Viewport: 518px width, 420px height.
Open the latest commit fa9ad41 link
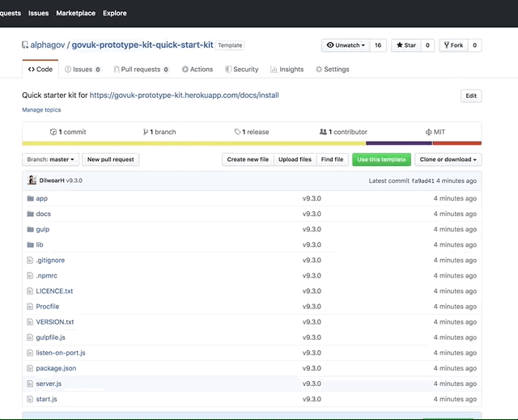(422, 181)
